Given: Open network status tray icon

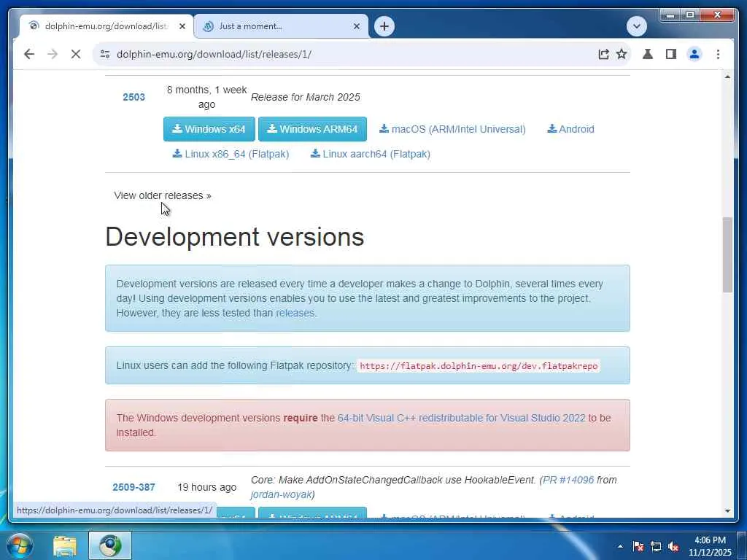Looking at the screenshot, I should (656, 546).
